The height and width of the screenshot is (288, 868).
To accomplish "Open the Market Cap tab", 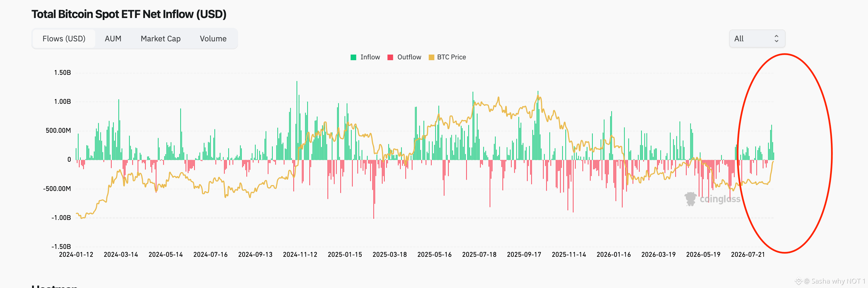I will point(161,39).
